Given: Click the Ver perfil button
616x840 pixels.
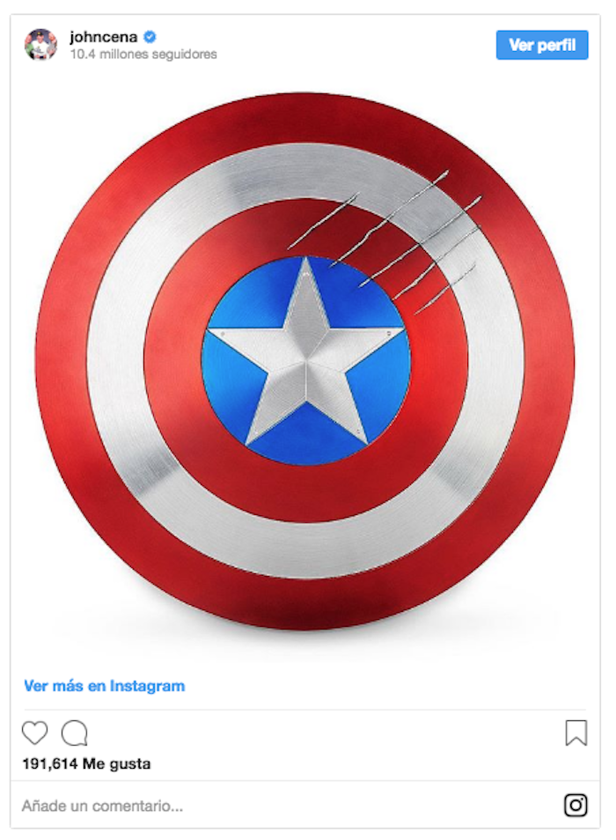Looking at the screenshot, I should [x=541, y=45].
